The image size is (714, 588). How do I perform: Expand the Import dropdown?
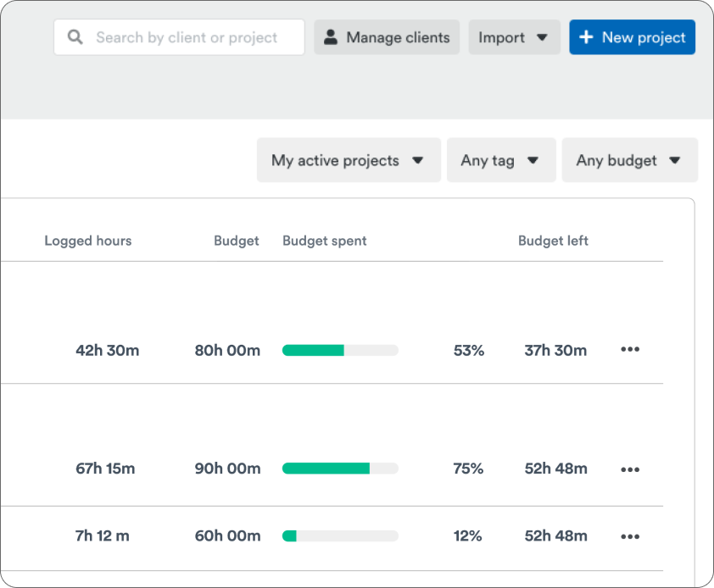coord(514,37)
